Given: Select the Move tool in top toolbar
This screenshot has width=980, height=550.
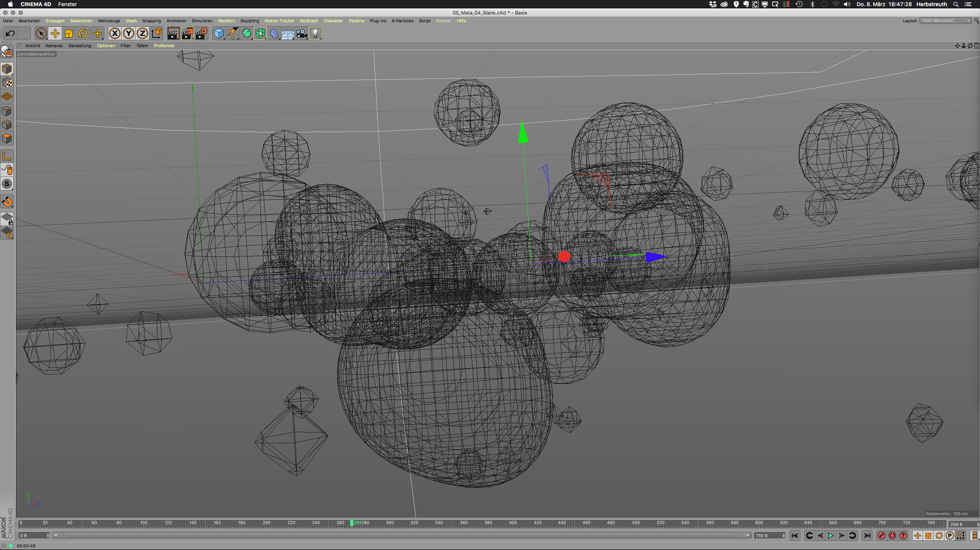Looking at the screenshot, I should coord(55,34).
